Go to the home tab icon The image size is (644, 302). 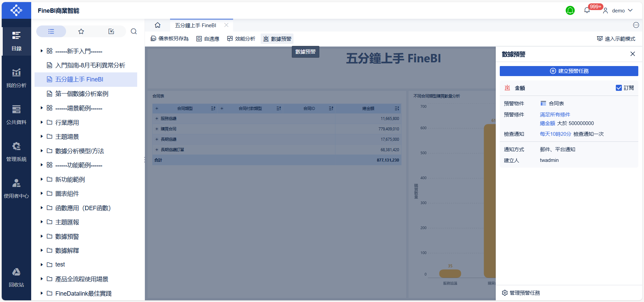[158, 25]
